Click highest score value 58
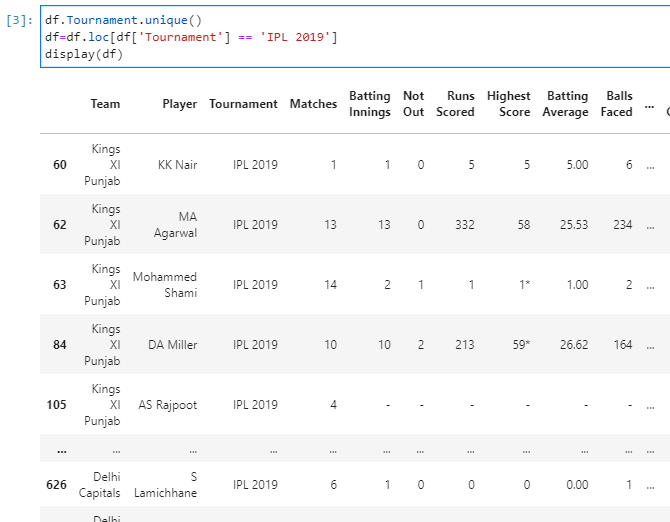This screenshot has height=522, width=670. 524,225
